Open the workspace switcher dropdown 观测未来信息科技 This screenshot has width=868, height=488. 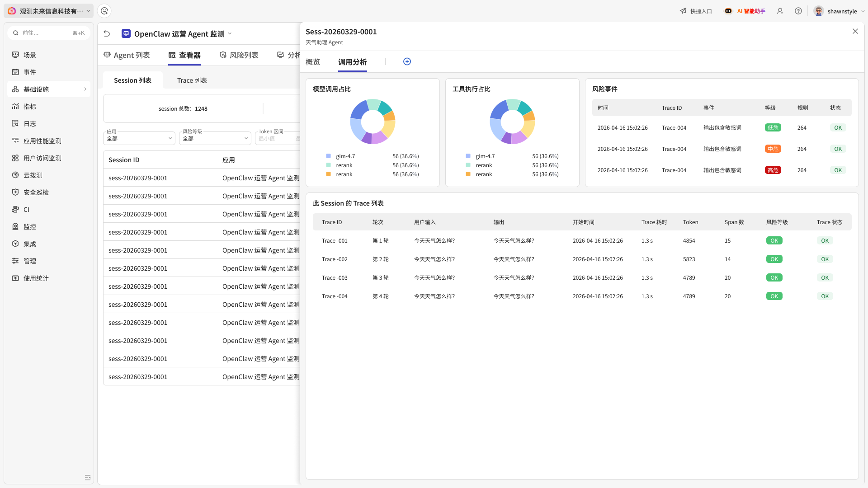[x=49, y=11]
